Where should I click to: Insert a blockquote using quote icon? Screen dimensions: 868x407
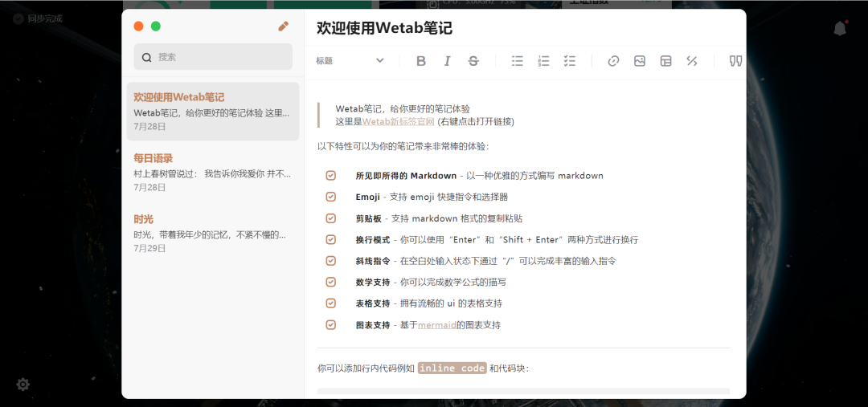coord(735,61)
